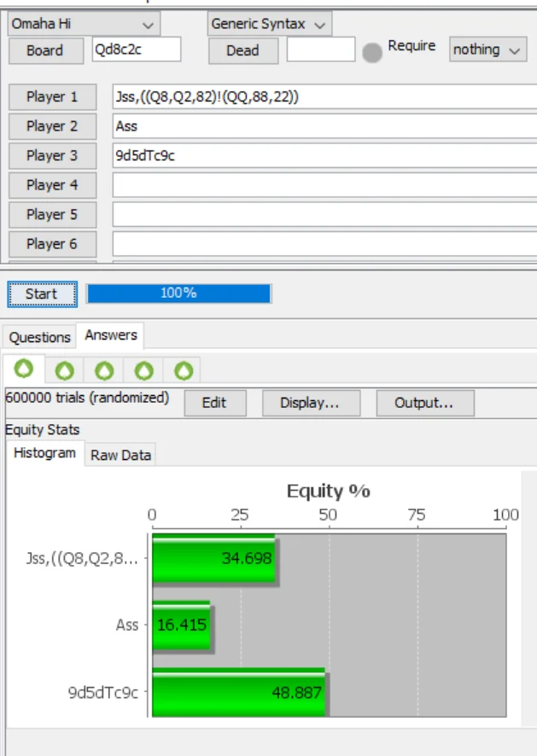
Task: Click the Dead cards button
Action: pyautogui.click(x=242, y=50)
